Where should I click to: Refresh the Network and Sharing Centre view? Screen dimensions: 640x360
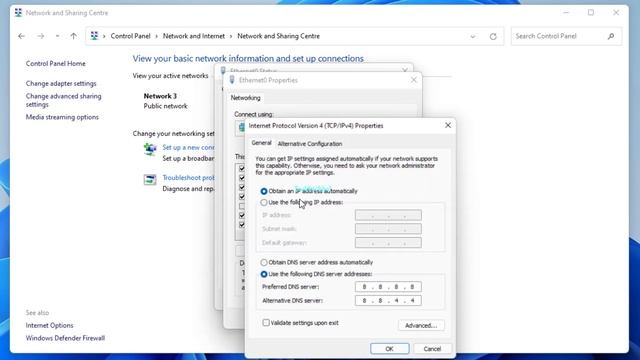pyautogui.click(x=493, y=36)
